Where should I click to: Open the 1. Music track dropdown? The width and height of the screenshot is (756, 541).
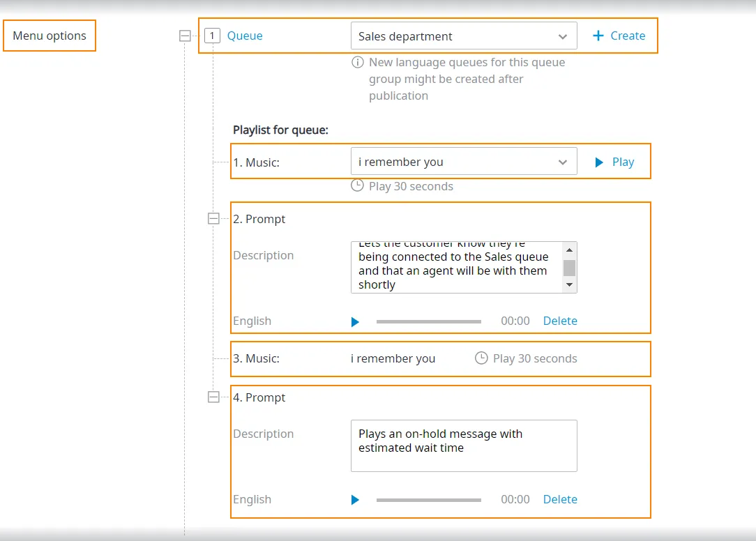464,162
